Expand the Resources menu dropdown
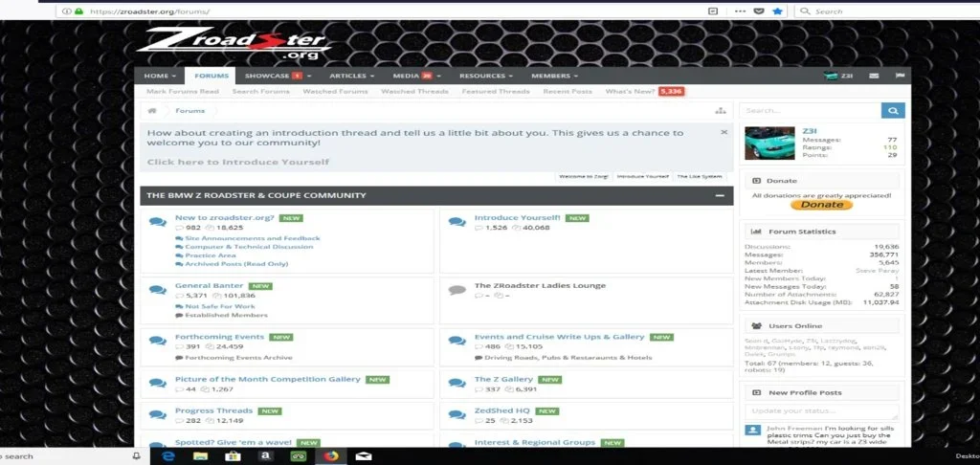Viewport: 980px width, 465px height. pos(485,76)
